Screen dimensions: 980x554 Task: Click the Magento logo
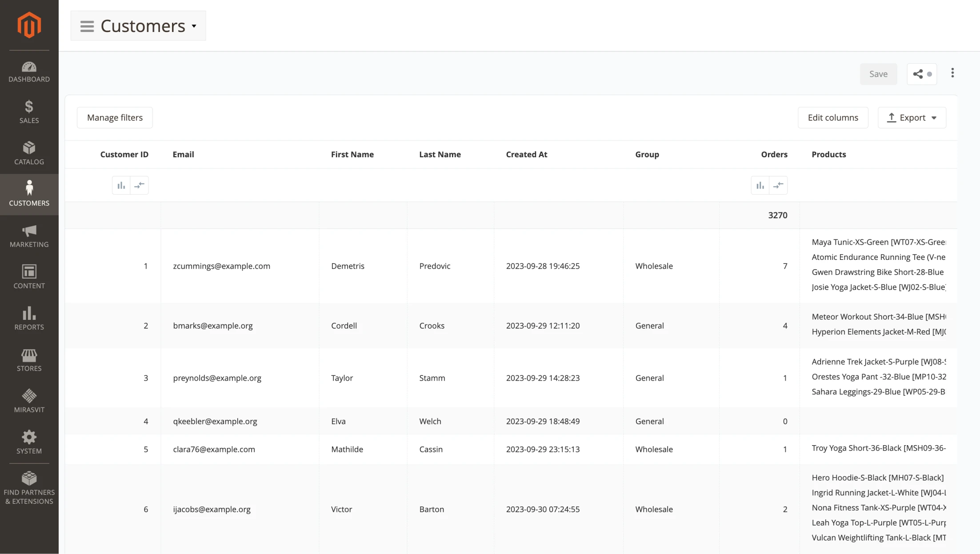tap(29, 25)
